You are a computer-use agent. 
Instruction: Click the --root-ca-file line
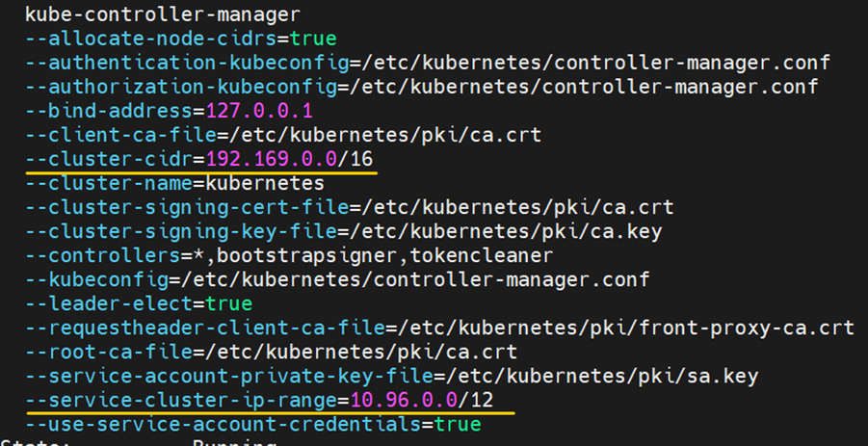[x=272, y=352]
